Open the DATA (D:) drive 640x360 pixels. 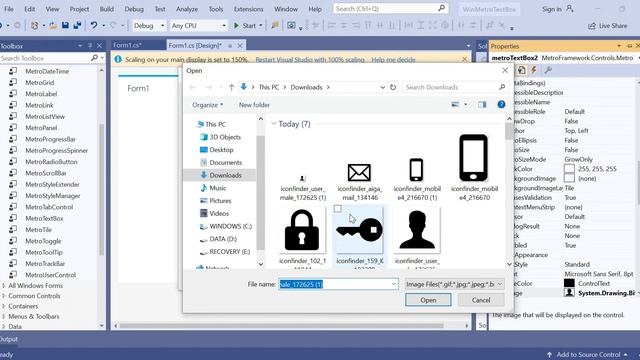coord(223,239)
